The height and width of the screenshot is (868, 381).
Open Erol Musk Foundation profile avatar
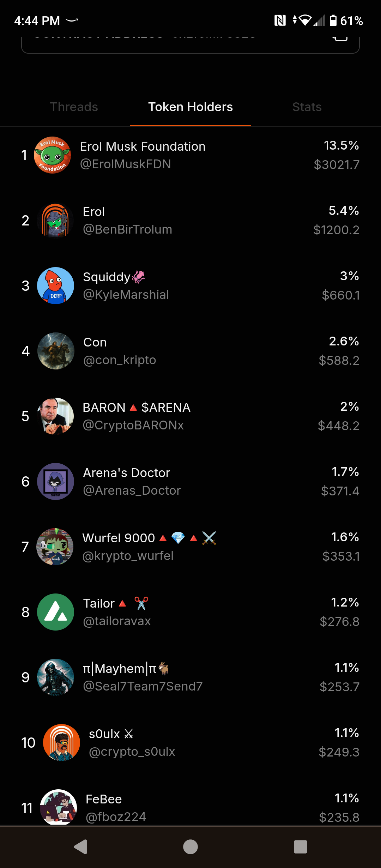coord(52,155)
